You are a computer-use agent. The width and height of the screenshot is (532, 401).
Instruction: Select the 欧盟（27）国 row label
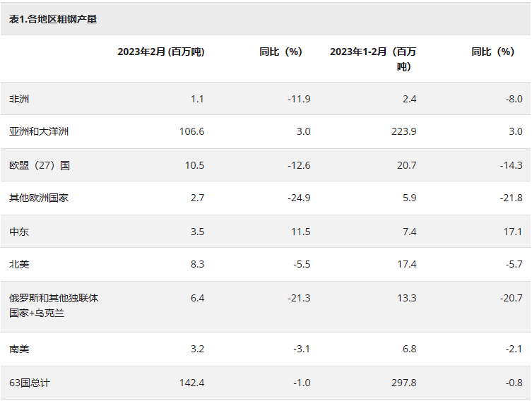(40, 165)
